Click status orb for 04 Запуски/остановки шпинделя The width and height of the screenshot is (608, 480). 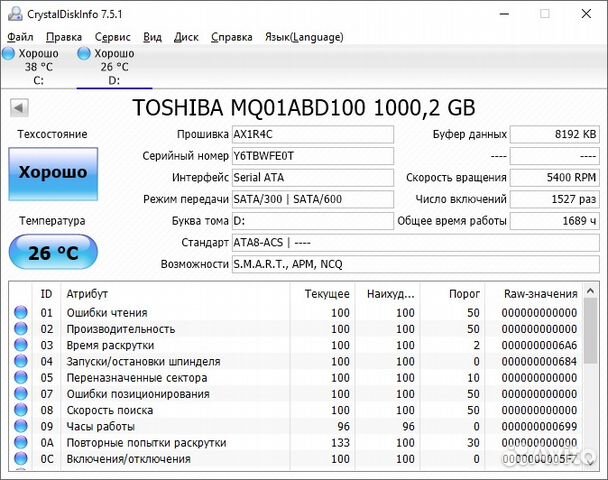pos(21,361)
